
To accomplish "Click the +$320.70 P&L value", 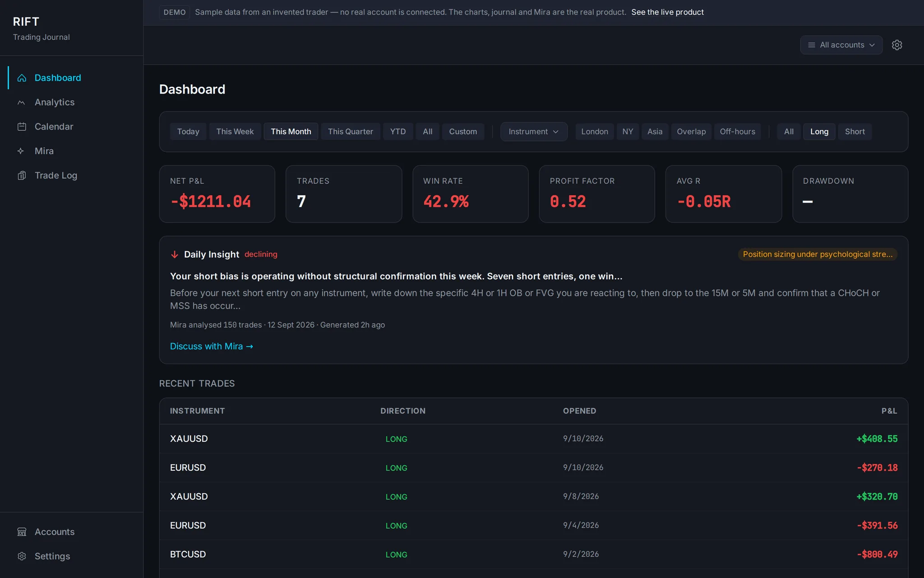I will coord(877,497).
